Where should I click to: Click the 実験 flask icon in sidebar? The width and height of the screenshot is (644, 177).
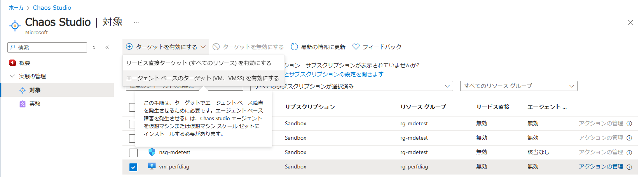pos(23,104)
